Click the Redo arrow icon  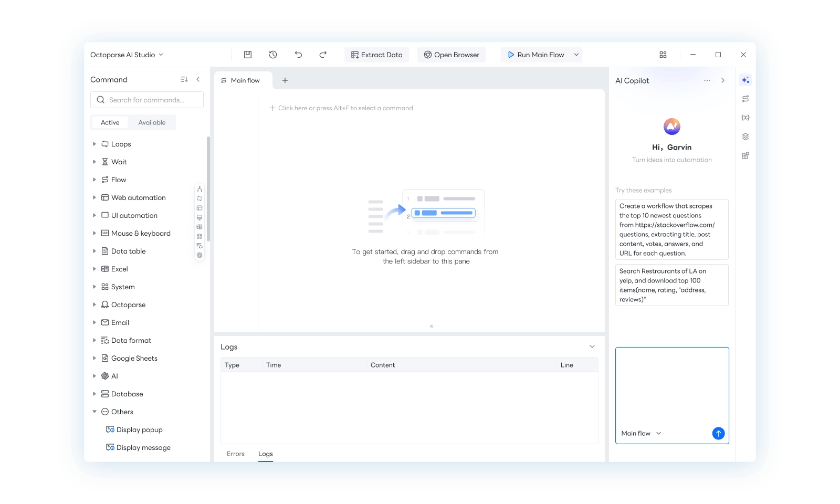click(323, 55)
